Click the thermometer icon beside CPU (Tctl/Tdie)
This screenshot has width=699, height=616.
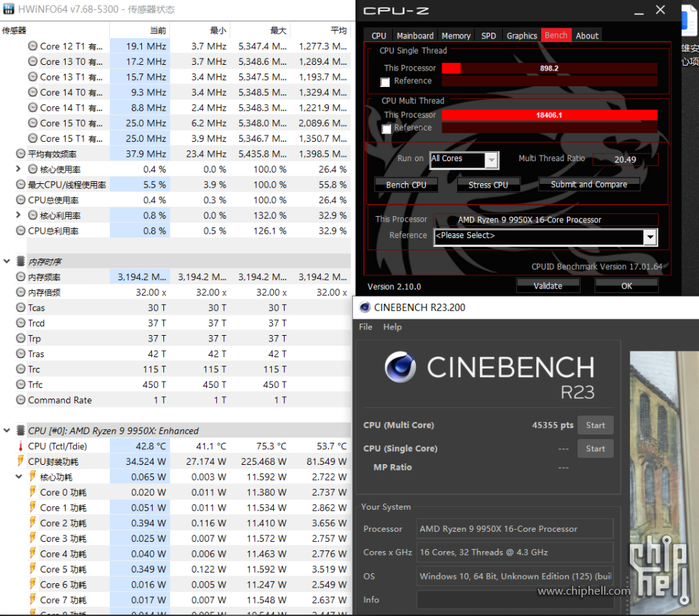21,446
